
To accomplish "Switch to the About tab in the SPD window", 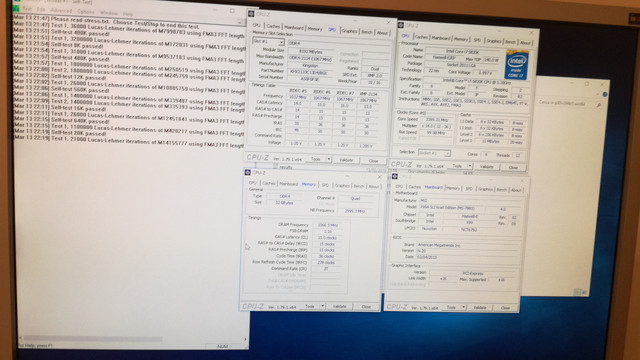I will click(382, 33).
